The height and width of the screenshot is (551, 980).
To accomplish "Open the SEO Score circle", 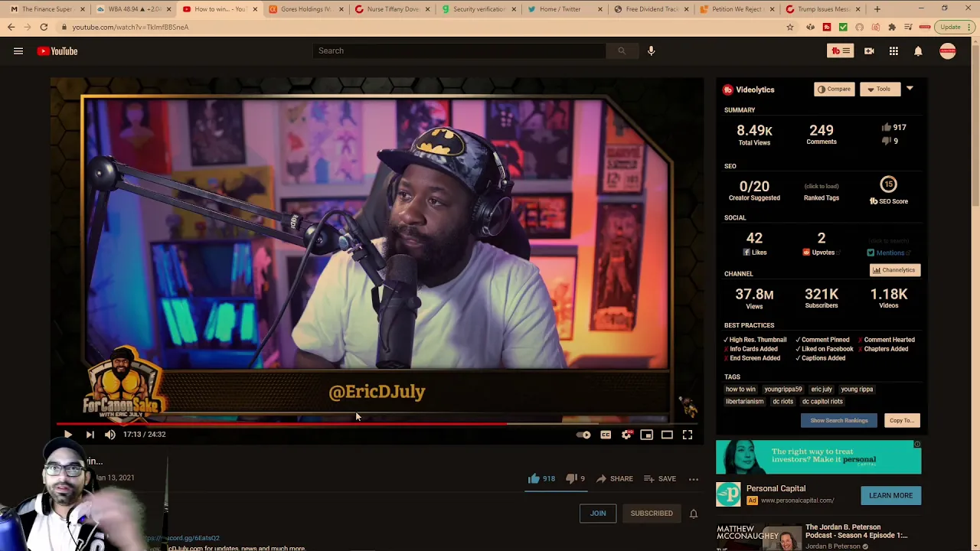I will 888,184.
